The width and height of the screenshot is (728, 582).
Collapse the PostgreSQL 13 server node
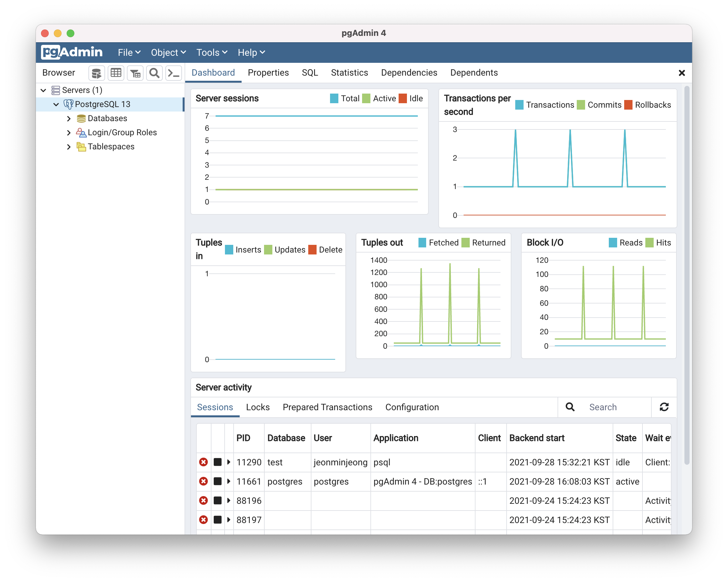pos(56,104)
